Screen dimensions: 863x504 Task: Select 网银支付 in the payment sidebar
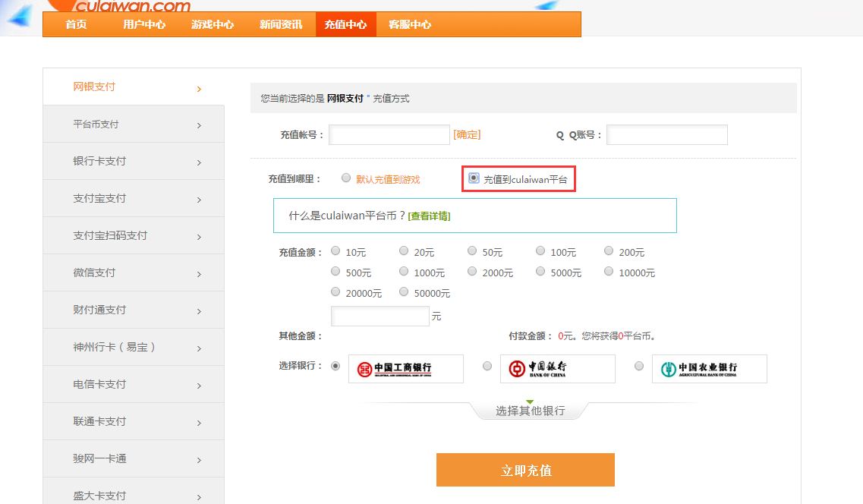click(134, 87)
